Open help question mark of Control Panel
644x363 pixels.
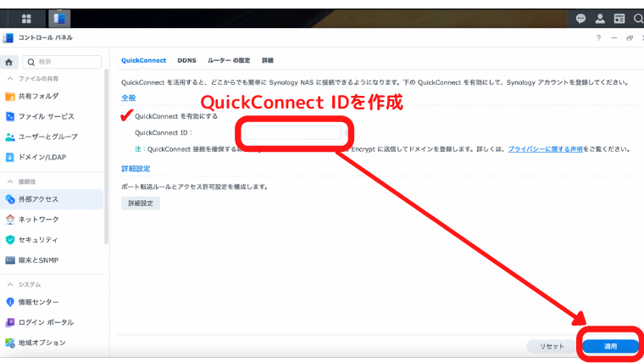598,38
